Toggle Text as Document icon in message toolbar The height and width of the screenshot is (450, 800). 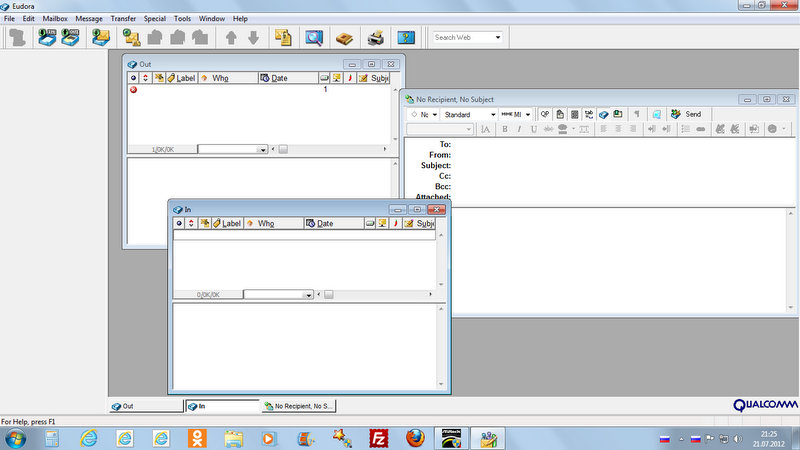tap(560, 114)
